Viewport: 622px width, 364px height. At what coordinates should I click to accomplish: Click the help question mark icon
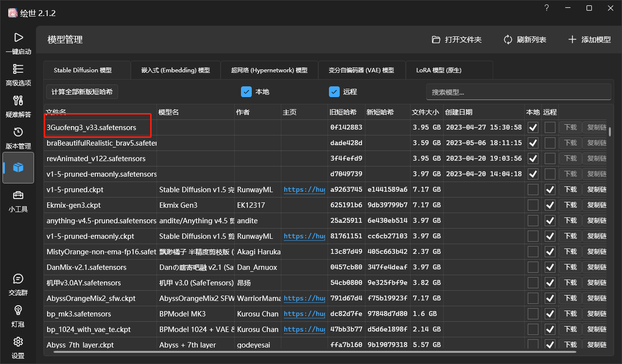[547, 8]
